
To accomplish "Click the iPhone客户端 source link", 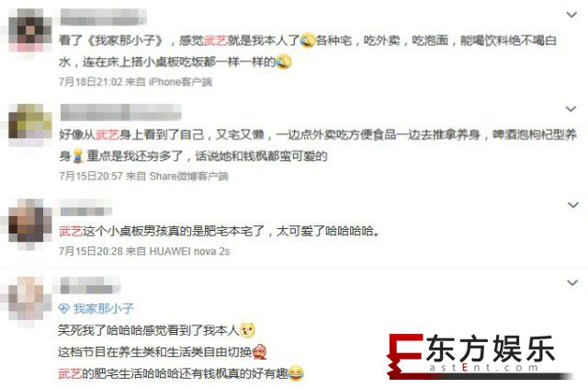I will point(180,82).
